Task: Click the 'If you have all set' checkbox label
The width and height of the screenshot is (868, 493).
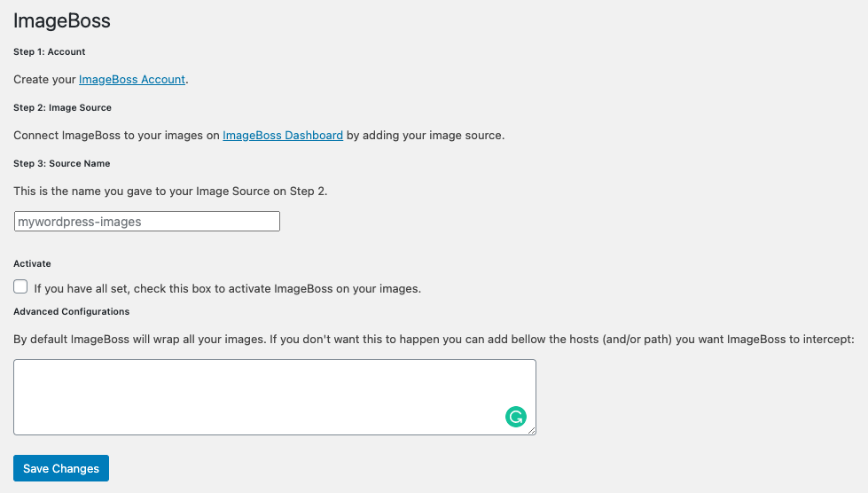Action: point(227,288)
